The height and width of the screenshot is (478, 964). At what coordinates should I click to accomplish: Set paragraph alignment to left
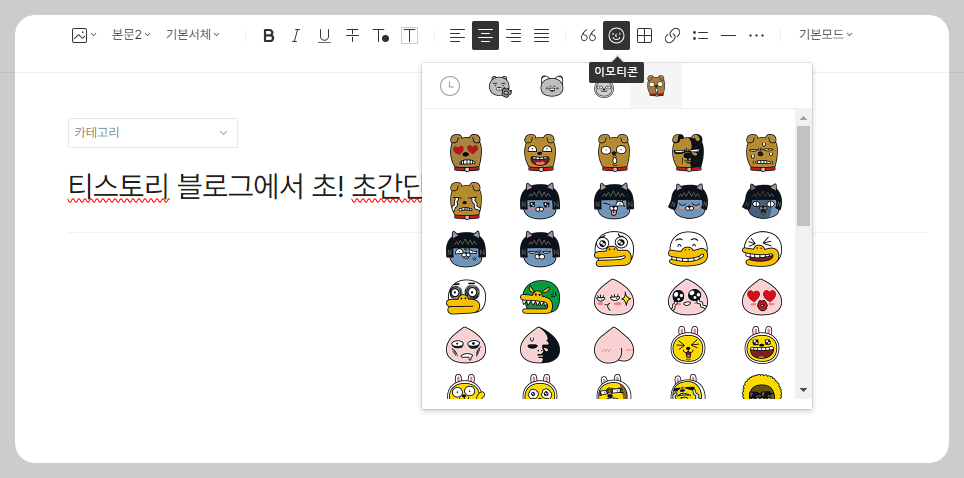tap(457, 36)
